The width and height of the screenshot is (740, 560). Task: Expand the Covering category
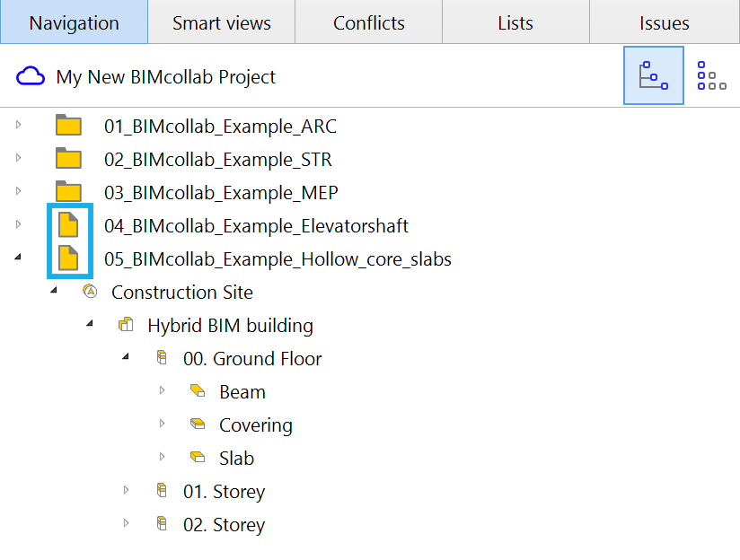tap(162, 424)
